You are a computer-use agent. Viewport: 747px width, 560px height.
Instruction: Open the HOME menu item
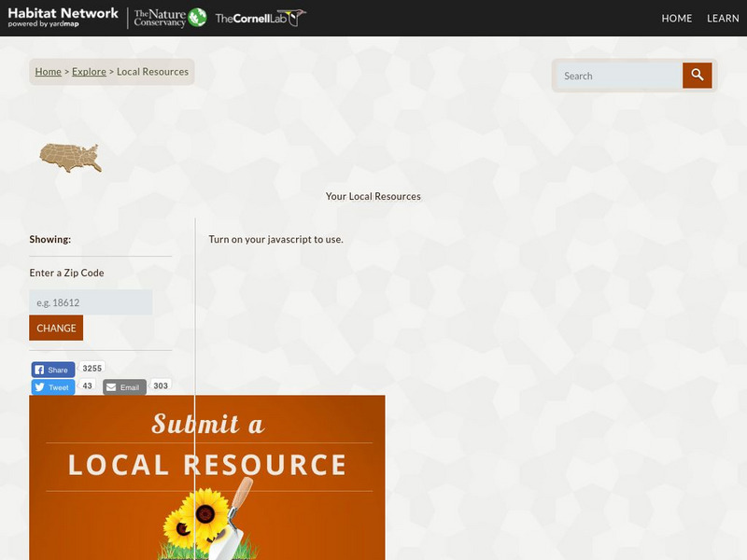coord(676,18)
